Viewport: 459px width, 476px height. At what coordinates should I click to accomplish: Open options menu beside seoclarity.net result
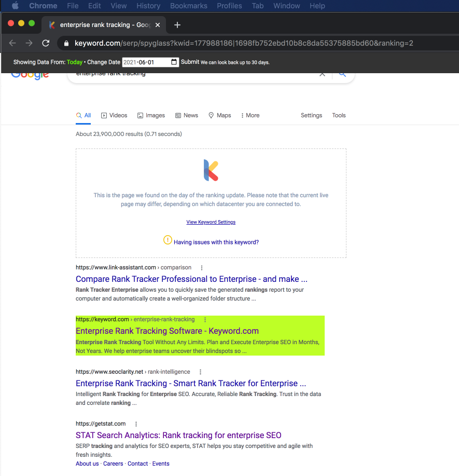tap(200, 372)
